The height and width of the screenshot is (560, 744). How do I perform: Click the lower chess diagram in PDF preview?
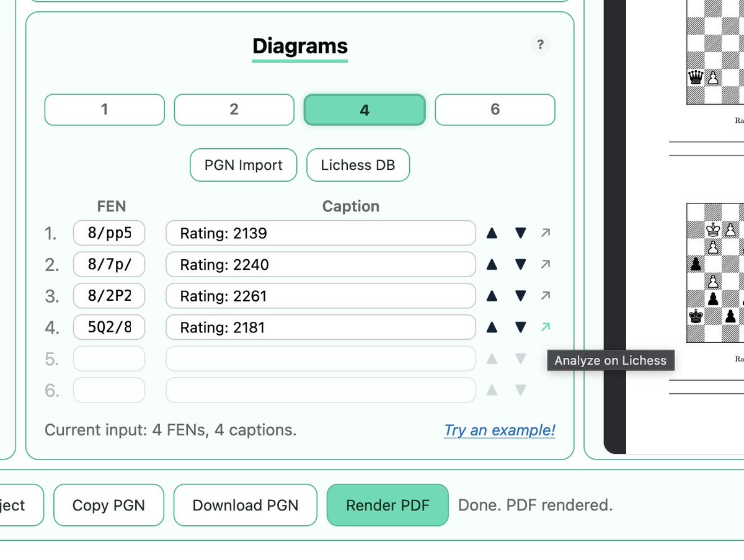pyautogui.click(x=715, y=273)
